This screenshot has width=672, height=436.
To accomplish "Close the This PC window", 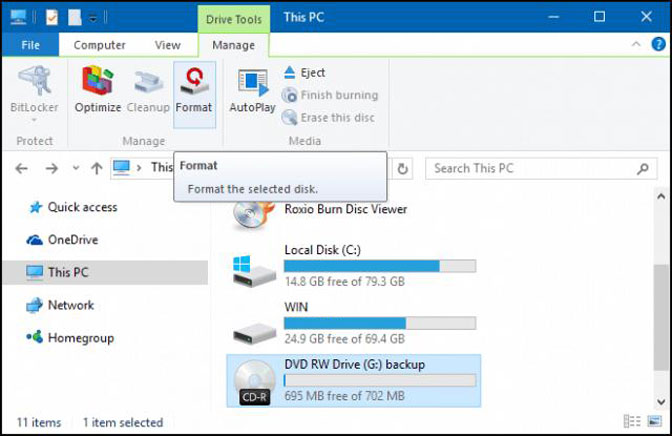I will pos(646,17).
